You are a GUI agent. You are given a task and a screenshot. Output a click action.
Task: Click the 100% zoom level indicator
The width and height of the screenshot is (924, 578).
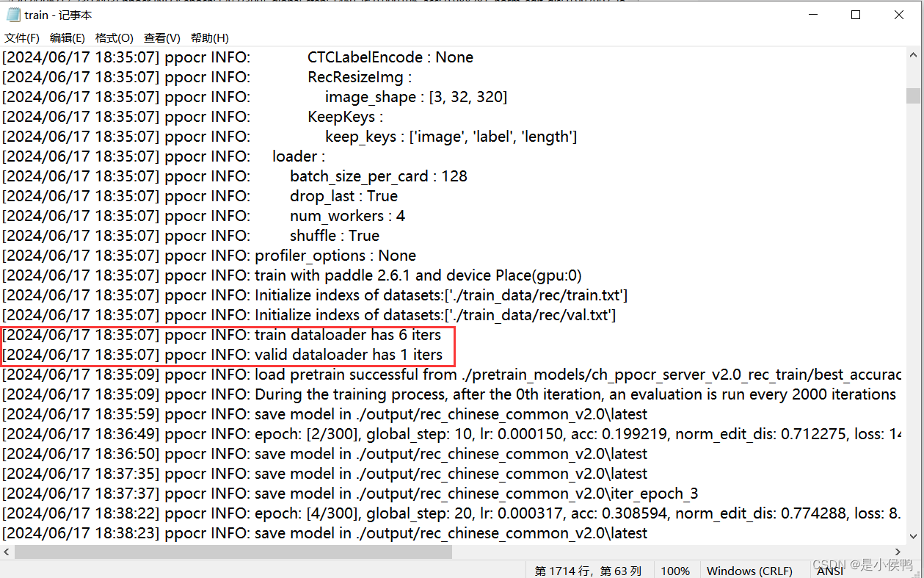click(x=674, y=571)
